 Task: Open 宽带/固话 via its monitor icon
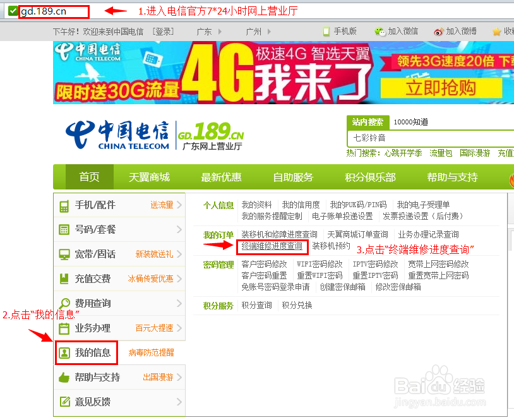tap(64, 253)
